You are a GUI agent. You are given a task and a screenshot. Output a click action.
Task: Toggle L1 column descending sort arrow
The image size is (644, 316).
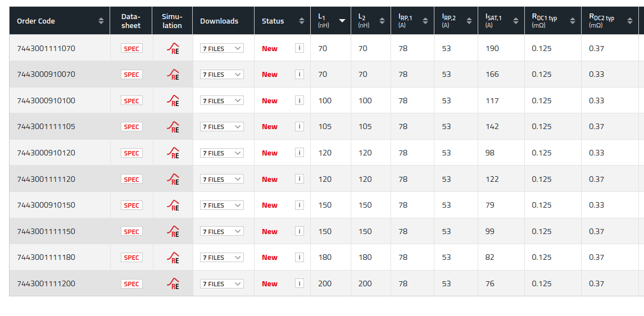[342, 21]
